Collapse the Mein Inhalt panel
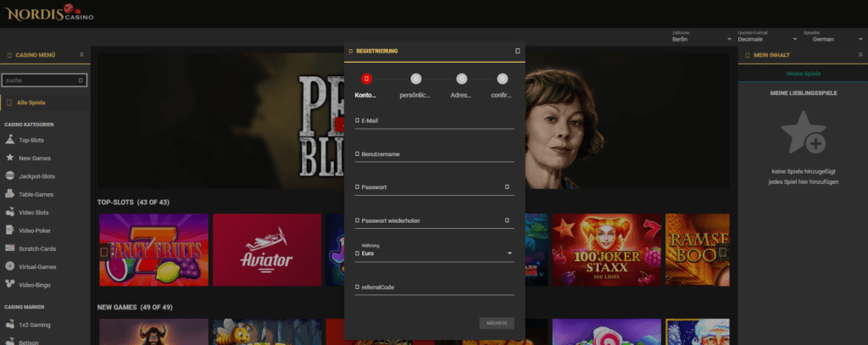Image resolution: width=868 pixels, height=345 pixels. point(861,55)
